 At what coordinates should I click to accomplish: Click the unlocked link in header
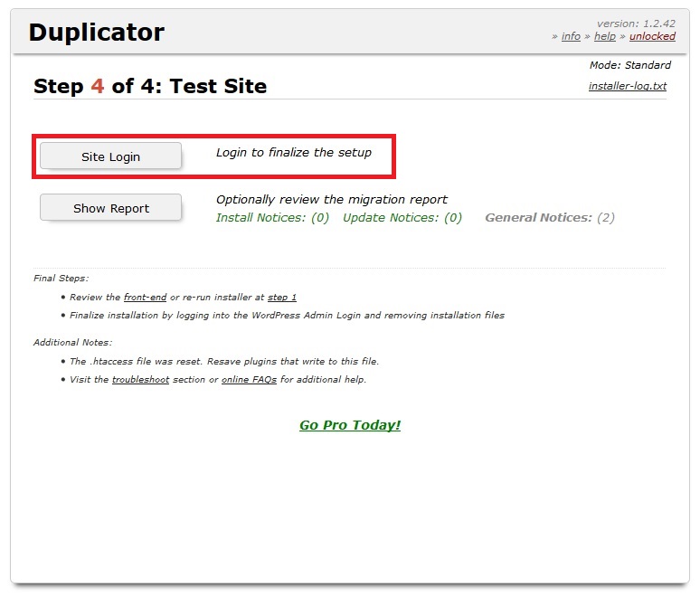pyautogui.click(x=652, y=36)
